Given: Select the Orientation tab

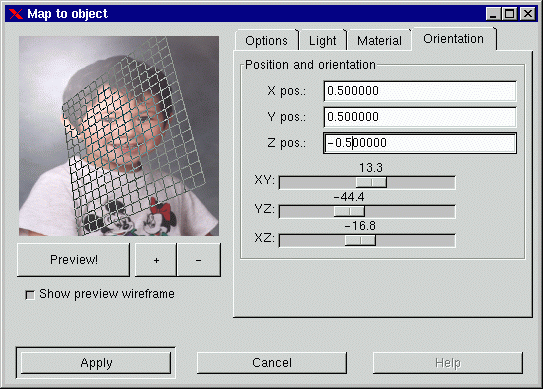Looking at the screenshot, I should [454, 39].
